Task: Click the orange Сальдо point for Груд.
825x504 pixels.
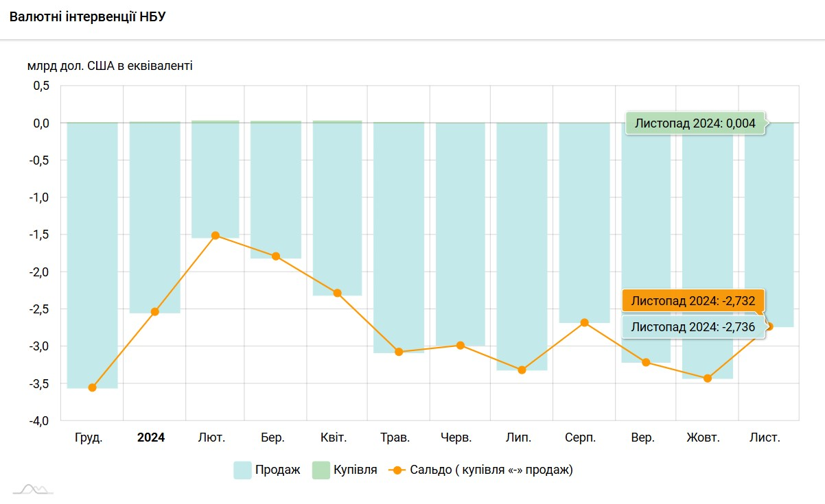Action: click(x=92, y=387)
